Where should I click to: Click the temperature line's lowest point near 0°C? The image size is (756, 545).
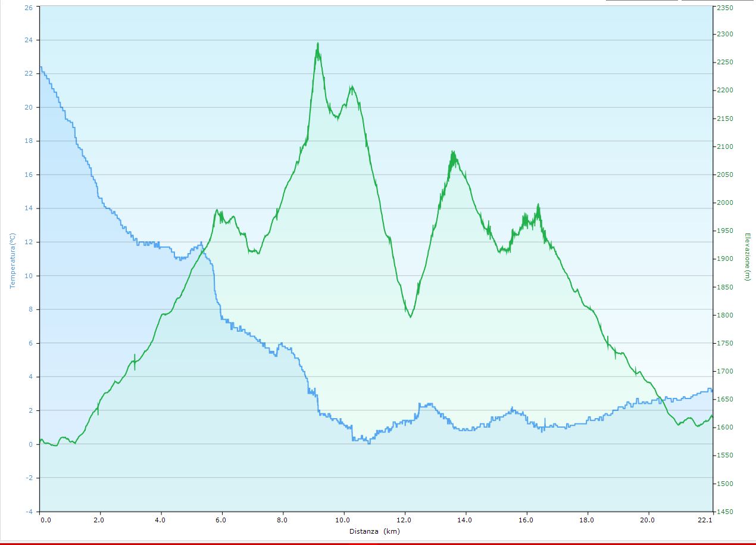(x=369, y=443)
